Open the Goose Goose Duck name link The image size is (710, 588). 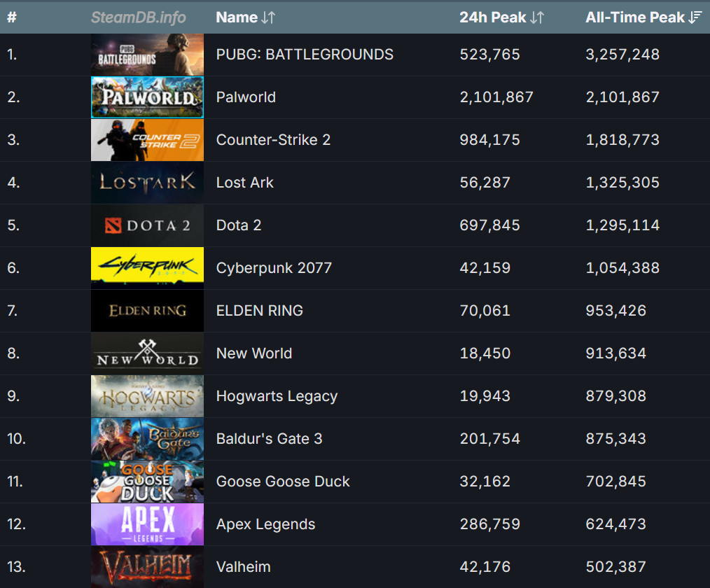283,481
